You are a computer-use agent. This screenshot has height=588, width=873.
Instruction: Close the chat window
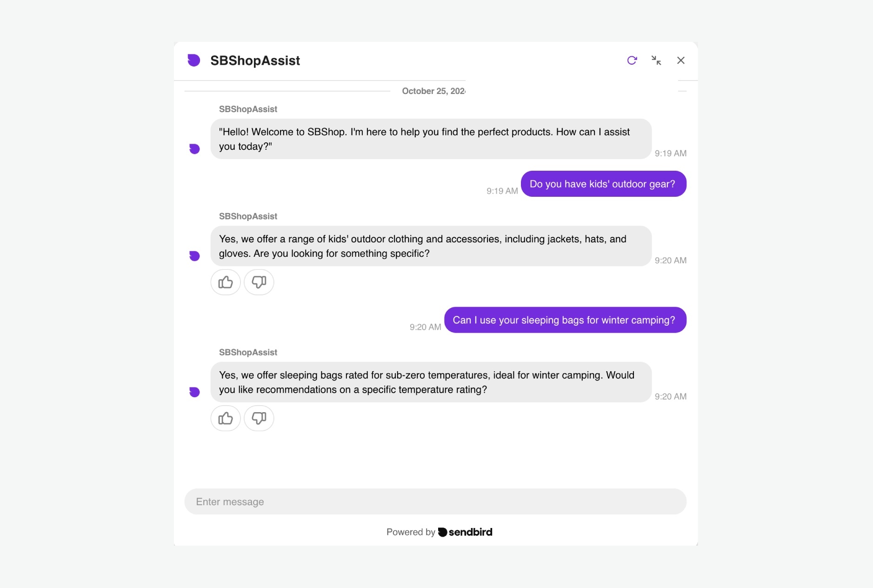680,60
